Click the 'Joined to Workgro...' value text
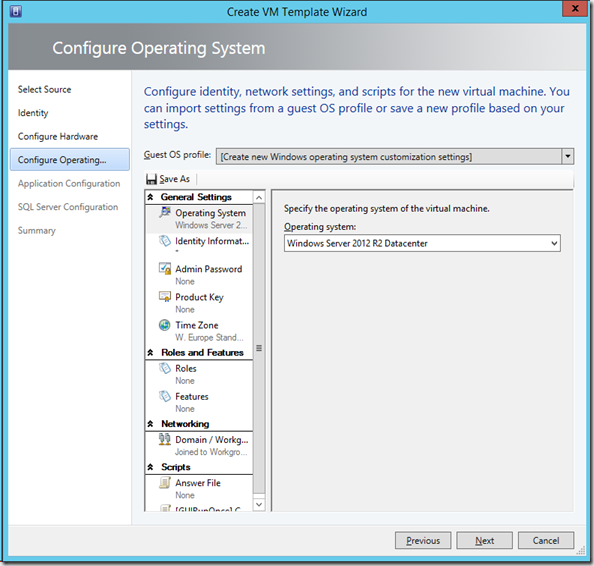The width and height of the screenshot is (594, 566). (211, 452)
